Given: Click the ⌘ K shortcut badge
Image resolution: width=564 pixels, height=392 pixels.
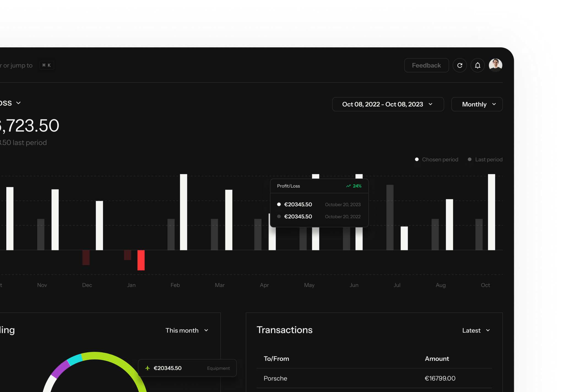Looking at the screenshot, I should pos(47,65).
